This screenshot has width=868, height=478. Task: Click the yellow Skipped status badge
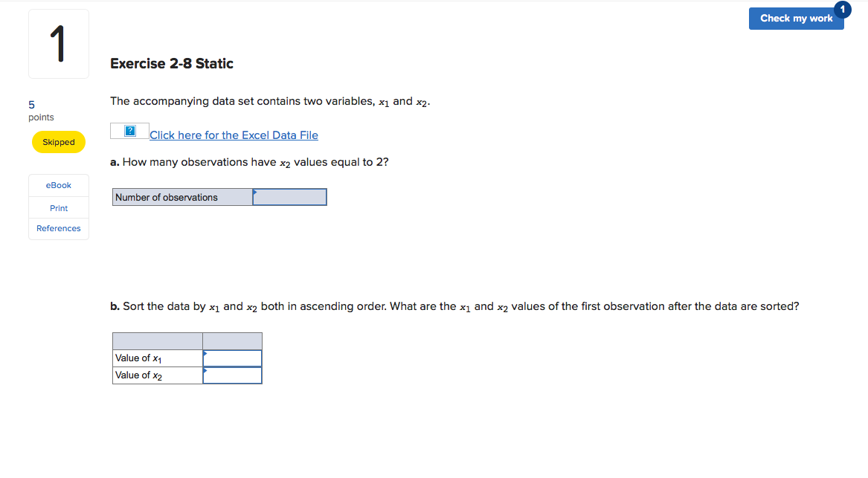(58, 141)
